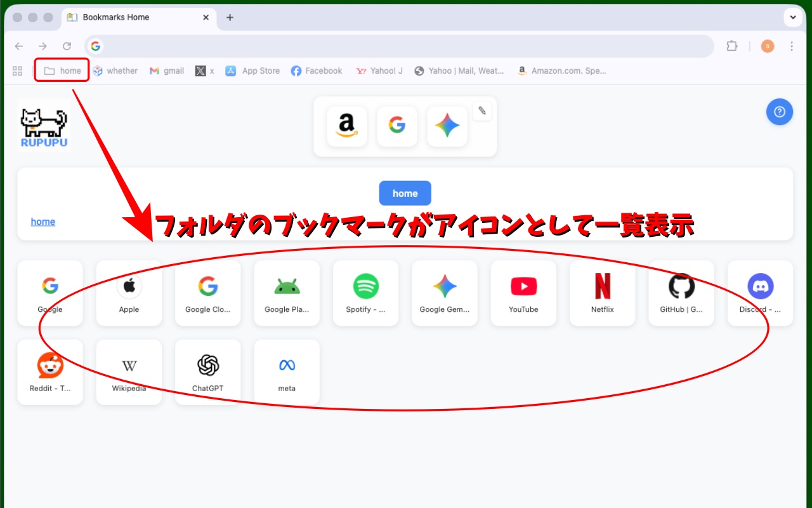Screen dimensions: 812x508
Task: Reload the current page
Action: (x=67, y=46)
